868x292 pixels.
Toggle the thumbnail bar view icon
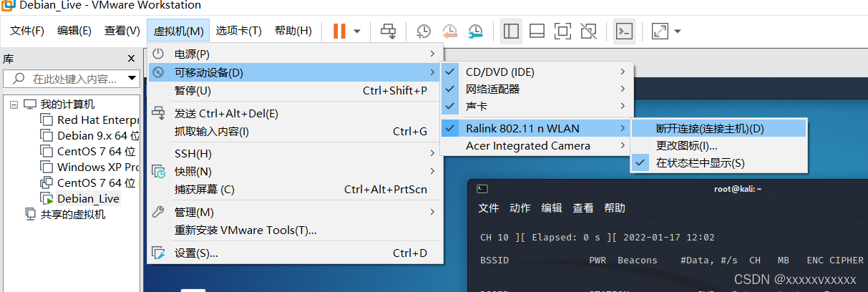tap(537, 31)
